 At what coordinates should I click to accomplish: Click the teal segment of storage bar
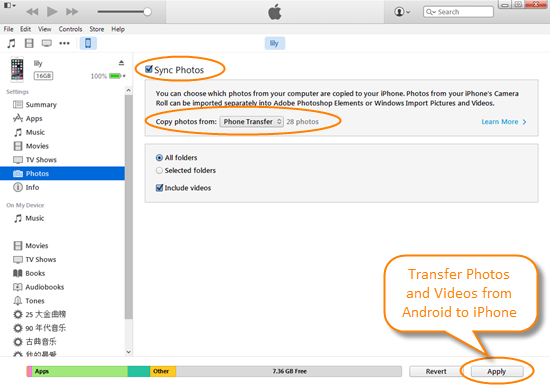coord(139,371)
